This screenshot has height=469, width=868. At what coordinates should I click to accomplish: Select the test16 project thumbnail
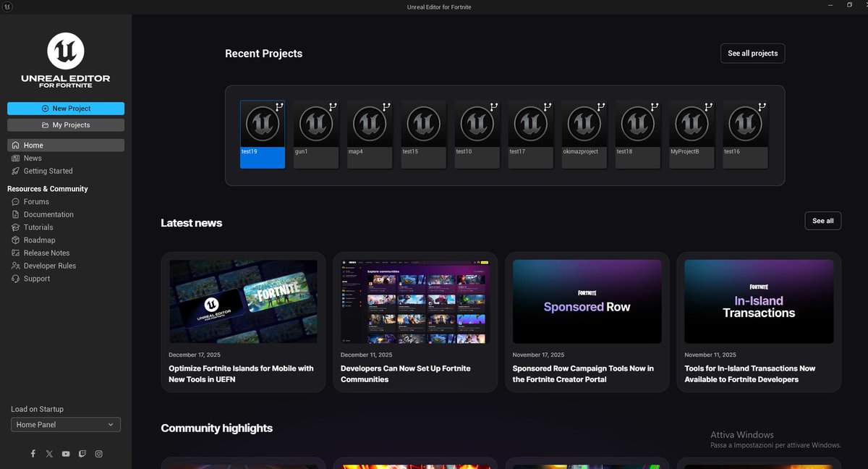(744, 135)
